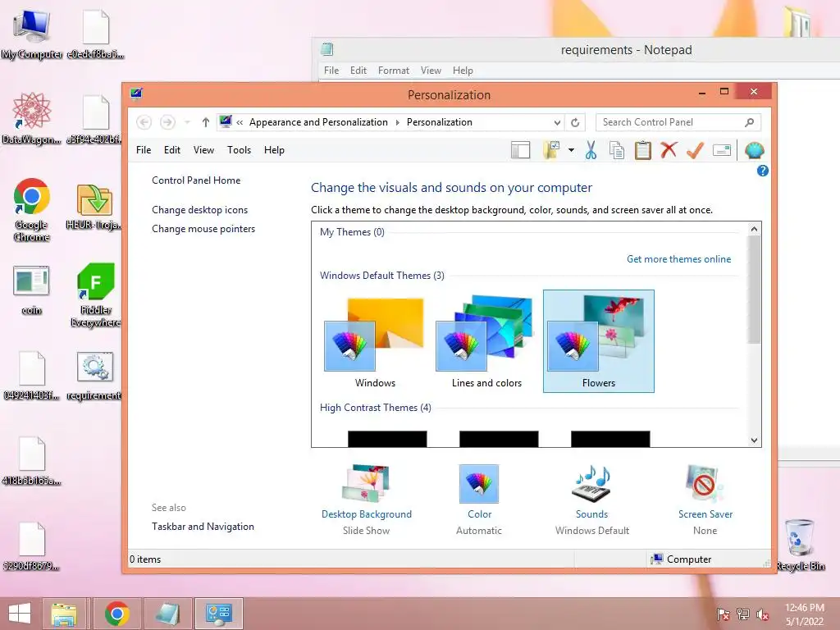Toggle the preview pane layout icon
Screen dimensions: 840x630
tap(520, 151)
